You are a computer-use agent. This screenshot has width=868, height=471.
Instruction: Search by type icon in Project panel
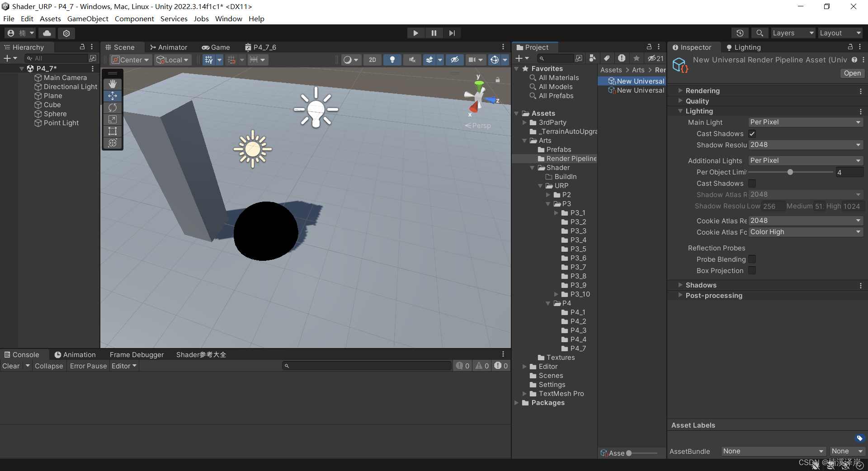click(592, 58)
